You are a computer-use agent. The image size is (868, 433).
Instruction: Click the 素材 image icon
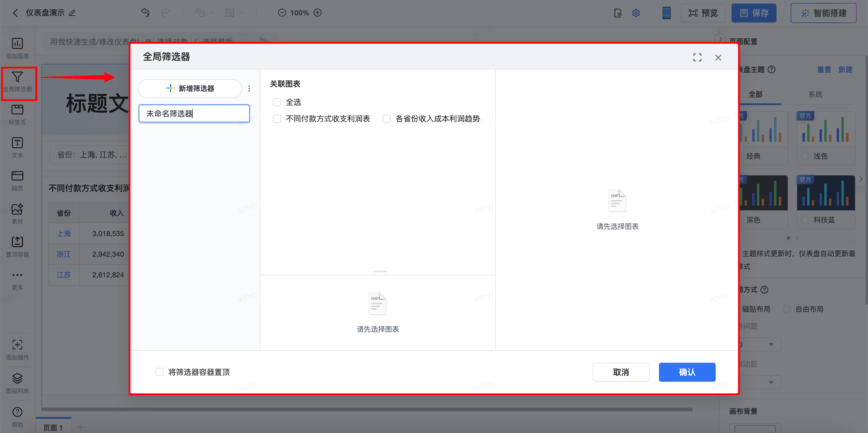click(x=17, y=209)
